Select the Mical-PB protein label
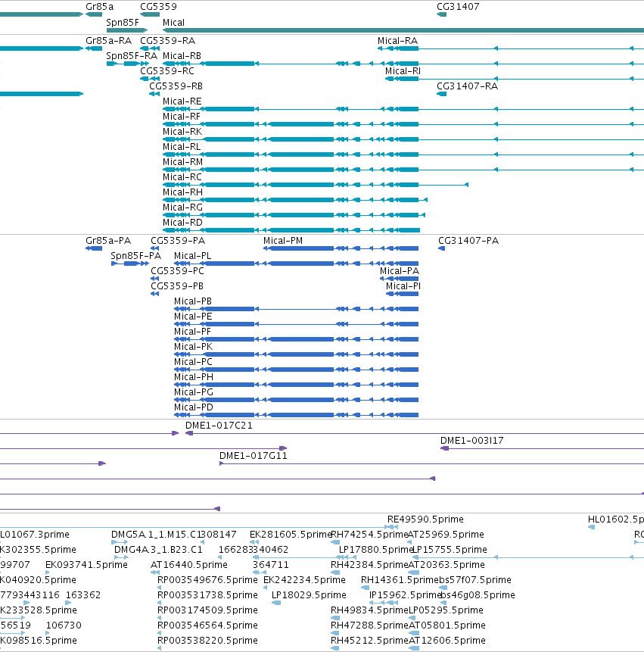 pyautogui.click(x=193, y=301)
